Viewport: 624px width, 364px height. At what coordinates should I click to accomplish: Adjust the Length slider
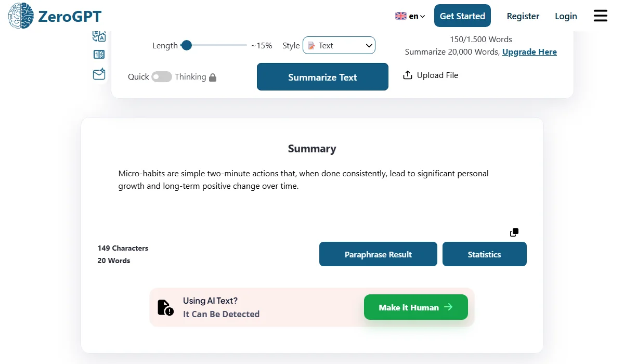coord(187,45)
